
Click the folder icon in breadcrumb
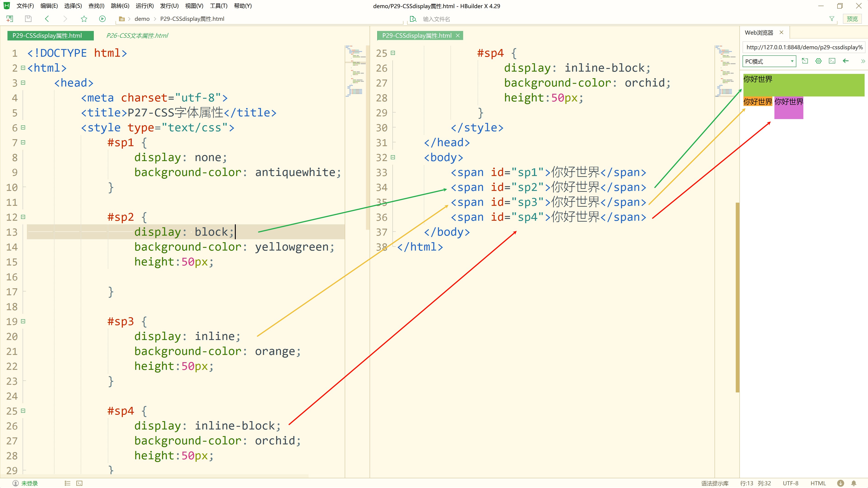(x=122, y=19)
